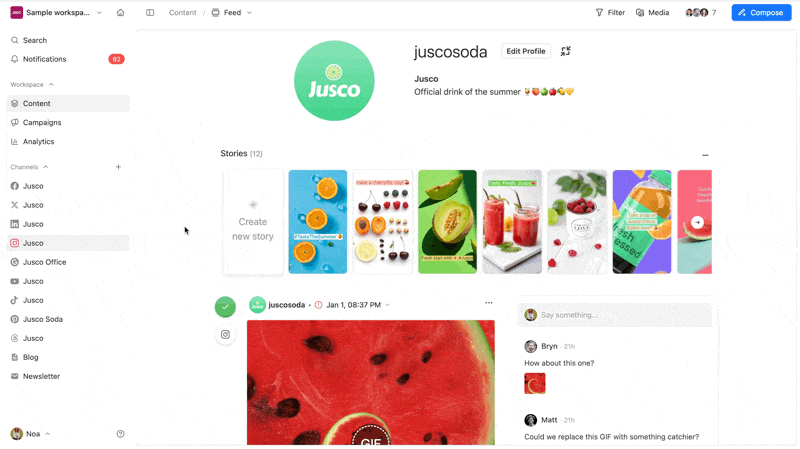The height and width of the screenshot is (449, 800).
Task: Click the Compose button
Action: coord(761,13)
